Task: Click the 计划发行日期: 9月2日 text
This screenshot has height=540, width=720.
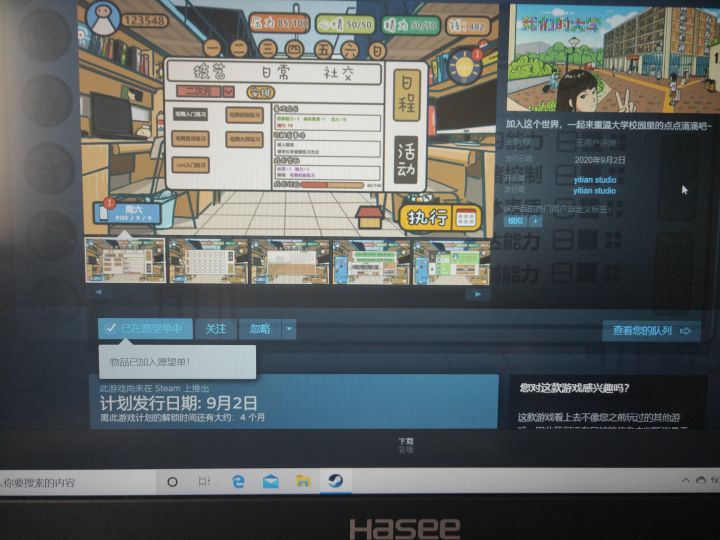Action: pyautogui.click(x=179, y=403)
